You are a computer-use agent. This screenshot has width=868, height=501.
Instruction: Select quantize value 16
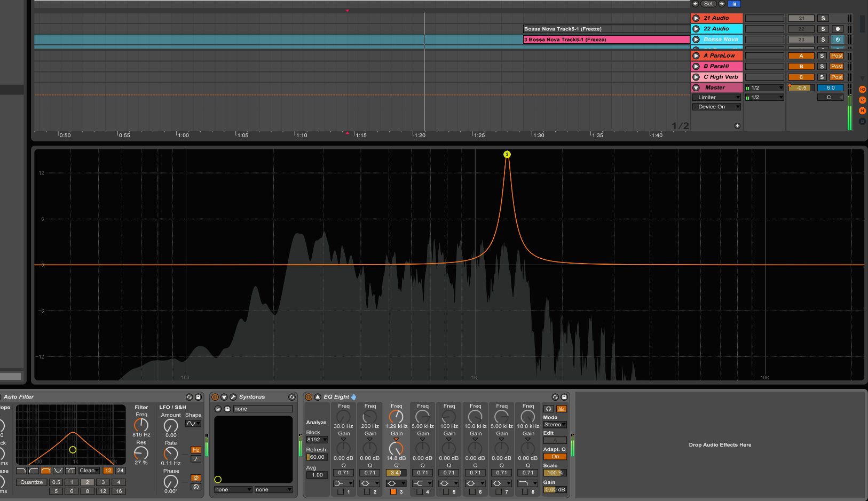click(119, 491)
